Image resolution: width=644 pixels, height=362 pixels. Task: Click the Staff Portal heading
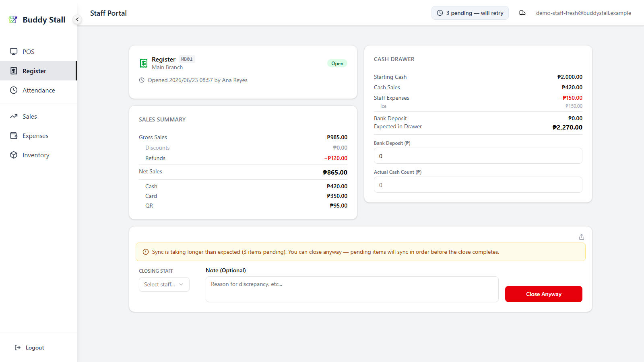coord(108,13)
